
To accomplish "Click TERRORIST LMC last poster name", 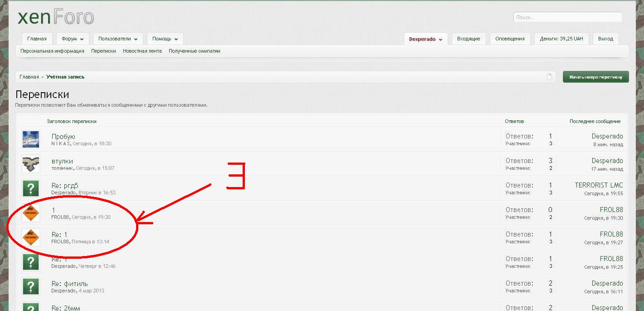I will (x=599, y=185).
